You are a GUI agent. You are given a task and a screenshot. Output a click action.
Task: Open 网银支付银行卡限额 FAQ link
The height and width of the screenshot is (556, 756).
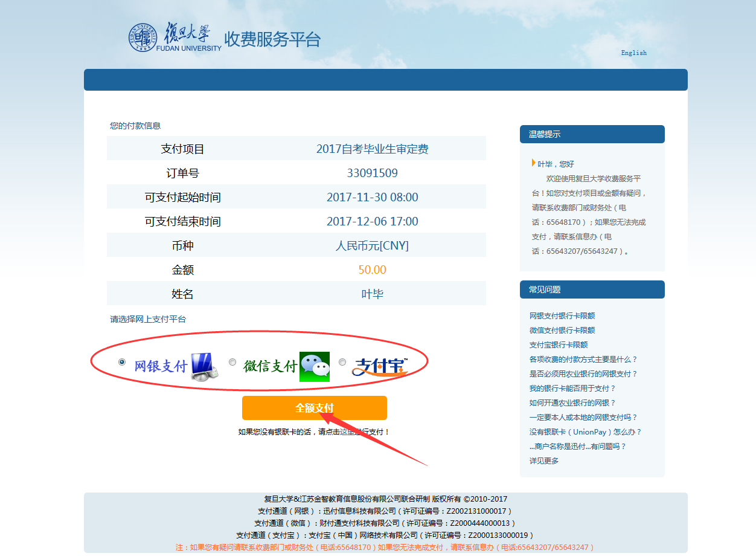tap(562, 315)
